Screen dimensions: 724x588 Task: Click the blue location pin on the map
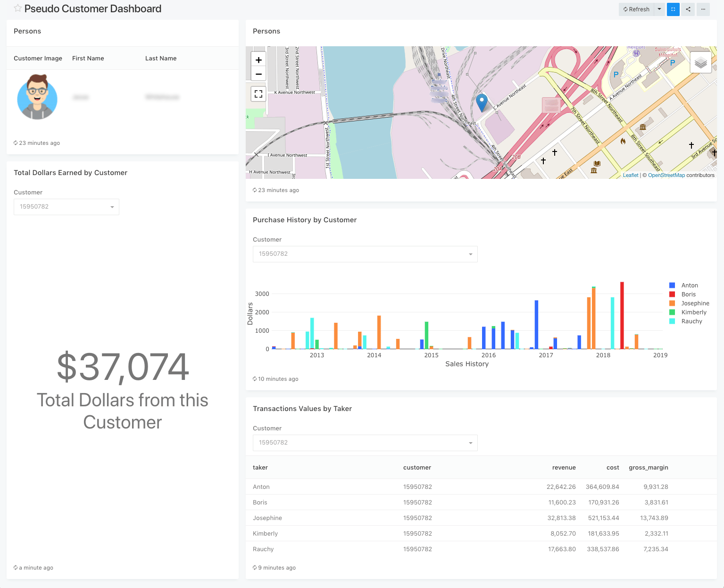click(x=482, y=100)
